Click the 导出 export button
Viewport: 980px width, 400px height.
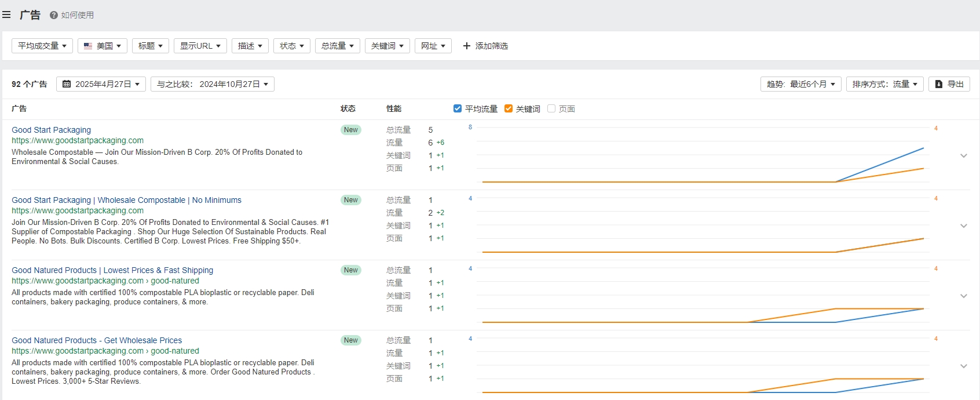(x=949, y=84)
